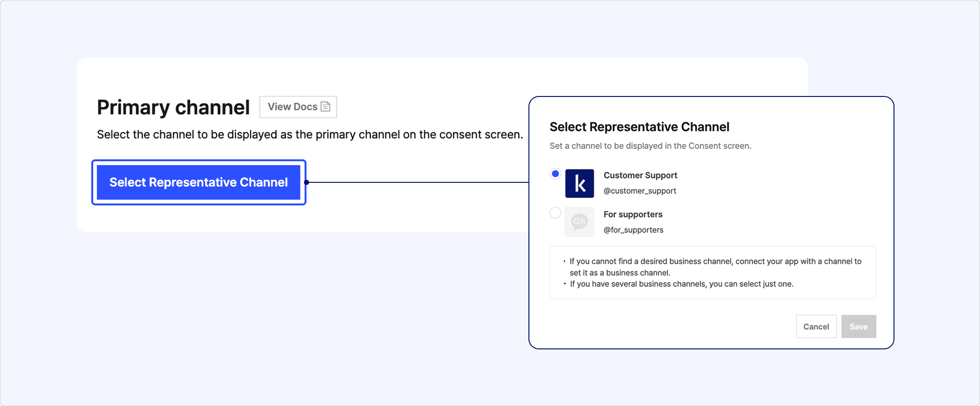Image resolution: width=980 pixels, height=406 pixels.
Task: Save the representative channel choice
Action: (x=858, y=326)
